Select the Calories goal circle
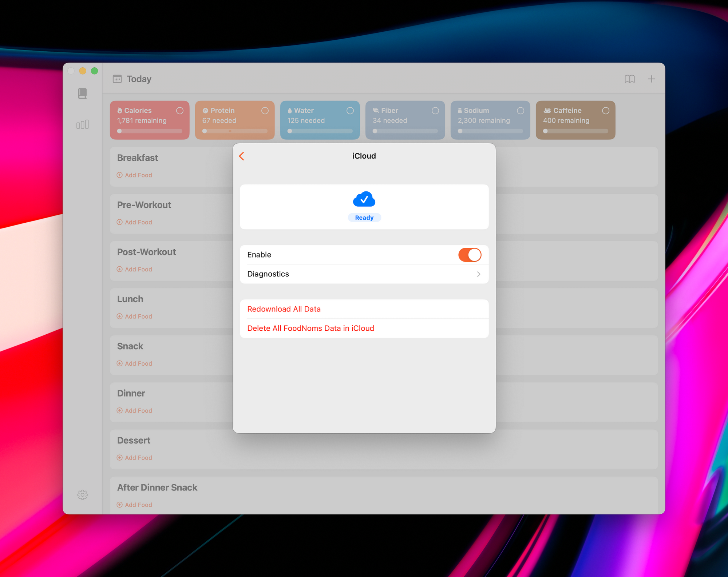Image resolution: width=728 pixels, height=577 pixels. point(180,111)
